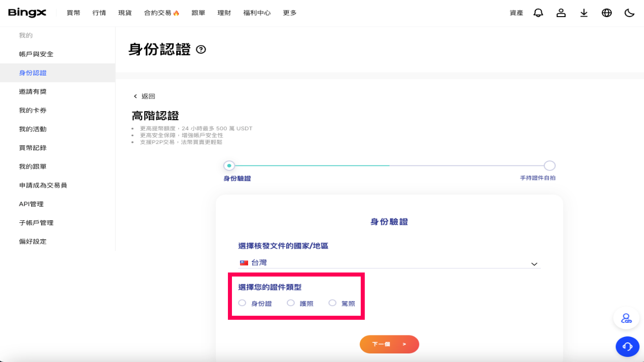Screen dimensions: 644x362
Task: Select the 駕照 radio button
Action: coord(332,303)
